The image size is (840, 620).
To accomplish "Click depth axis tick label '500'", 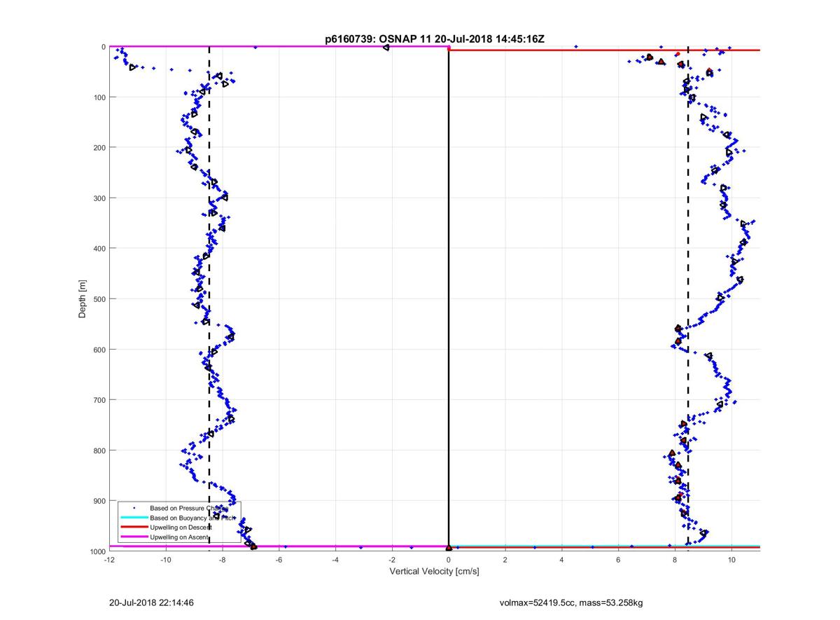I will click(x=99, y=299).
